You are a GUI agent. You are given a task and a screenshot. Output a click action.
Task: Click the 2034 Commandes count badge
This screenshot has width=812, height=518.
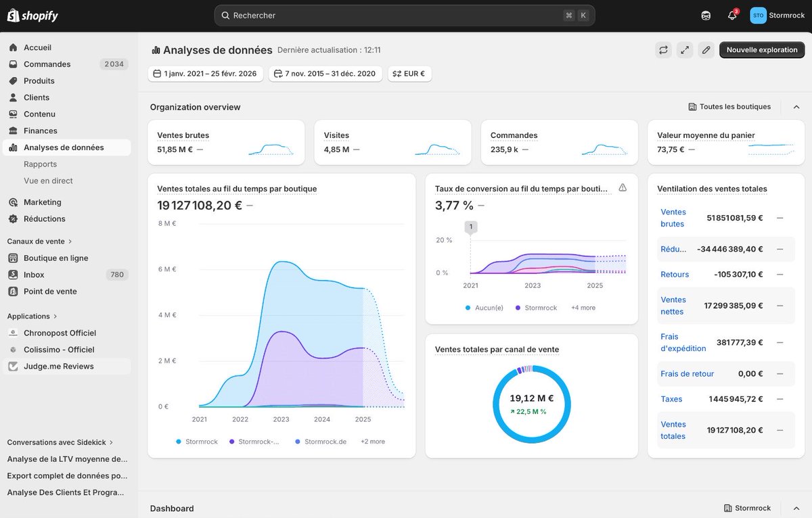[114, 64]
